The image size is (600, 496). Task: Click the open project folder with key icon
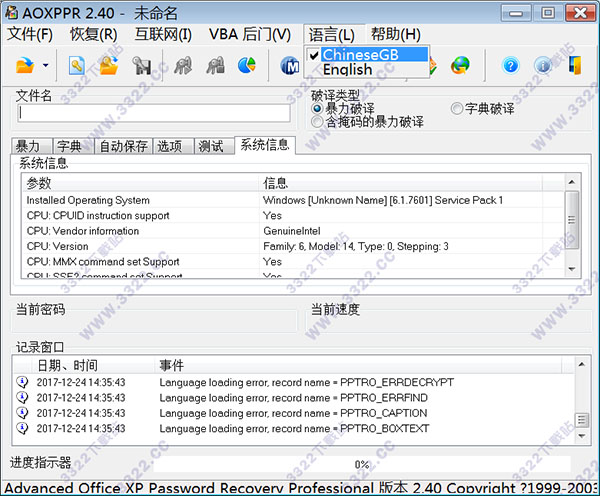click(x=109, y=65)
